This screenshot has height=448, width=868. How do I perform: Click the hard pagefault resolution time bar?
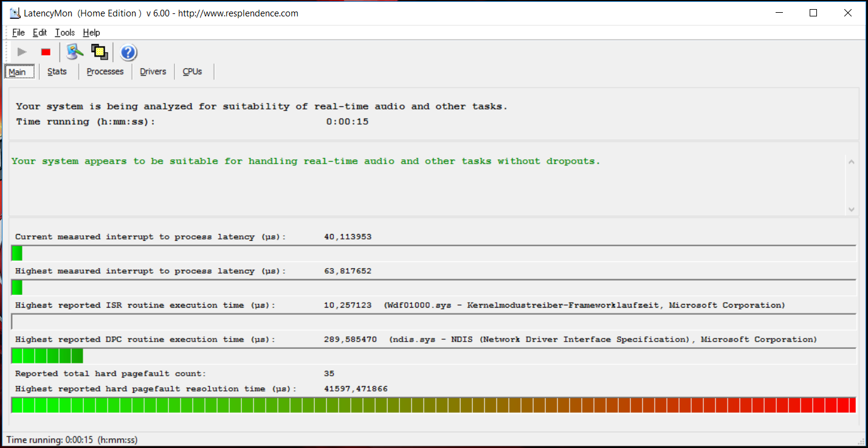(433, 405)
